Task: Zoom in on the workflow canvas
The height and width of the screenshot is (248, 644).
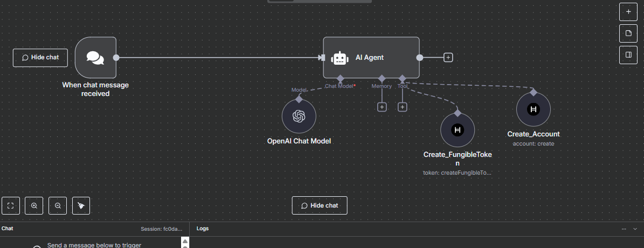Action: tap(34, 205)
